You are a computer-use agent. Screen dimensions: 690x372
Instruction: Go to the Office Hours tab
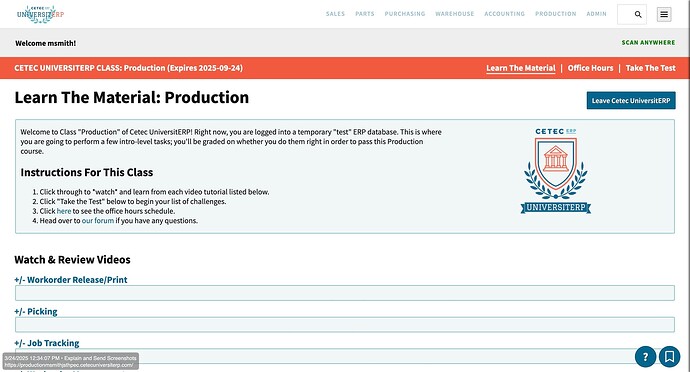590,68
